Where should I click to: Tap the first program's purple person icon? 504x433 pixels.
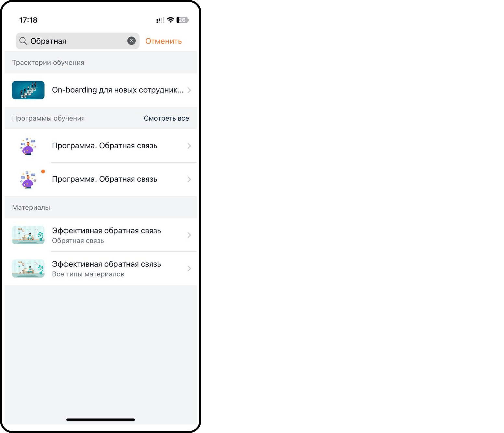28,146
